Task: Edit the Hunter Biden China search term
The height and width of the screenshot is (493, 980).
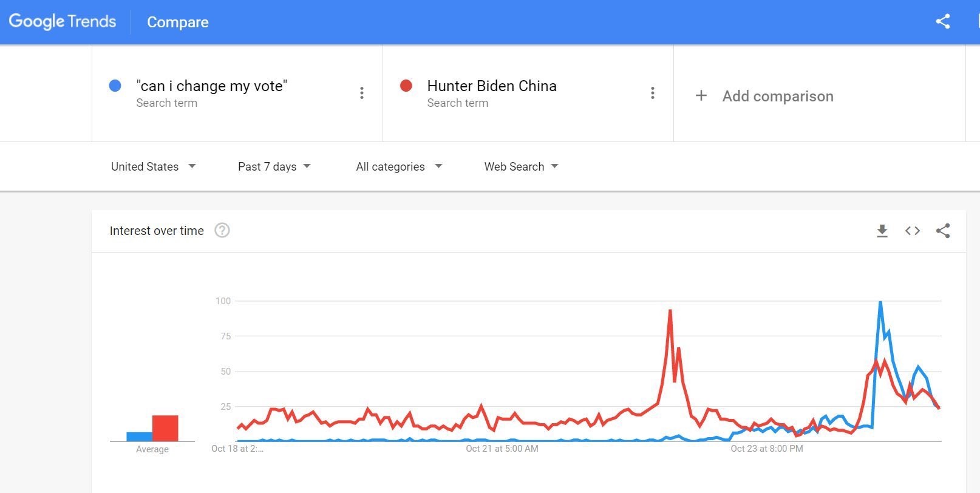Action: coord(492,86)
